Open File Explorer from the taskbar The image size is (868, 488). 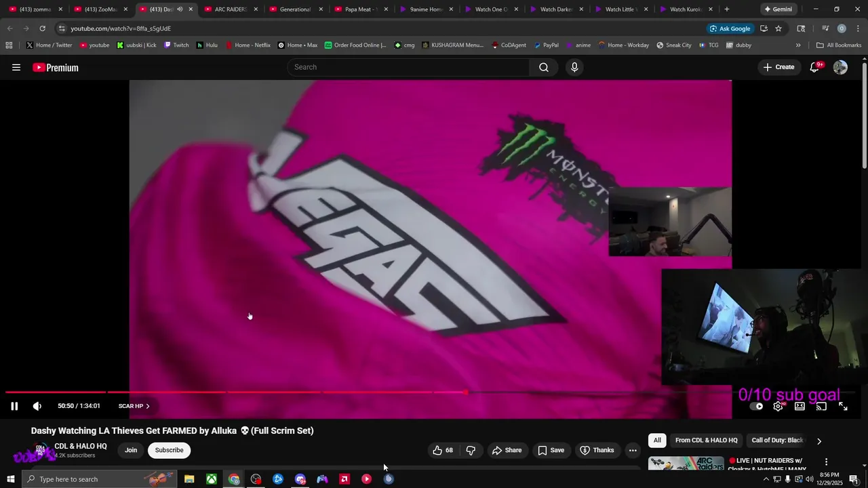pos(189,479)
